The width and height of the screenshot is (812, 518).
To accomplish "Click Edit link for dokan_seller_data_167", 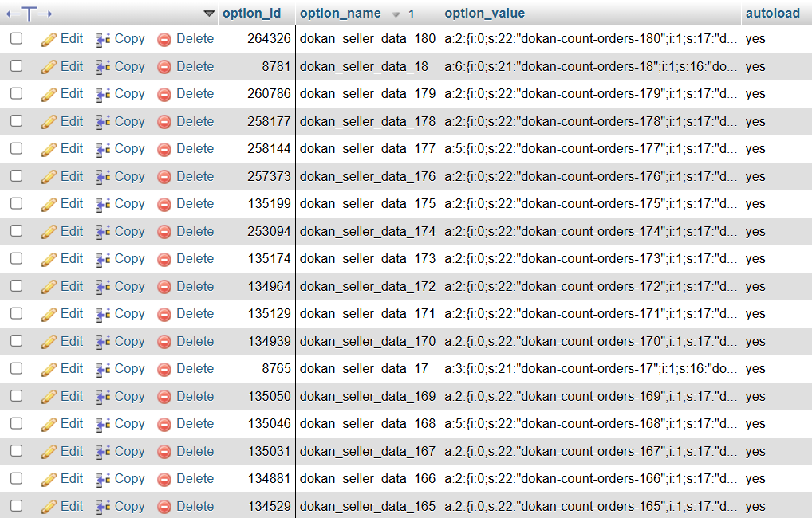I will [x=72, y=451].
